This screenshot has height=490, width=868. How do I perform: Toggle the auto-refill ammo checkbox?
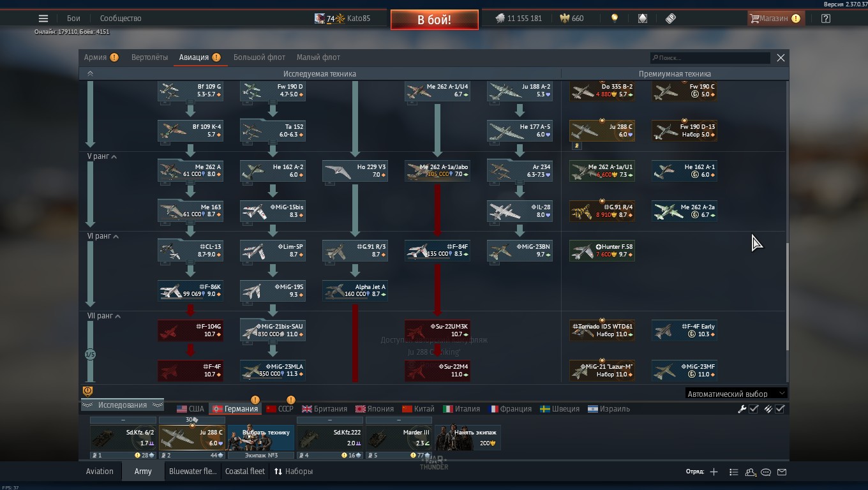pyautogui.click(x=780, y=409)
